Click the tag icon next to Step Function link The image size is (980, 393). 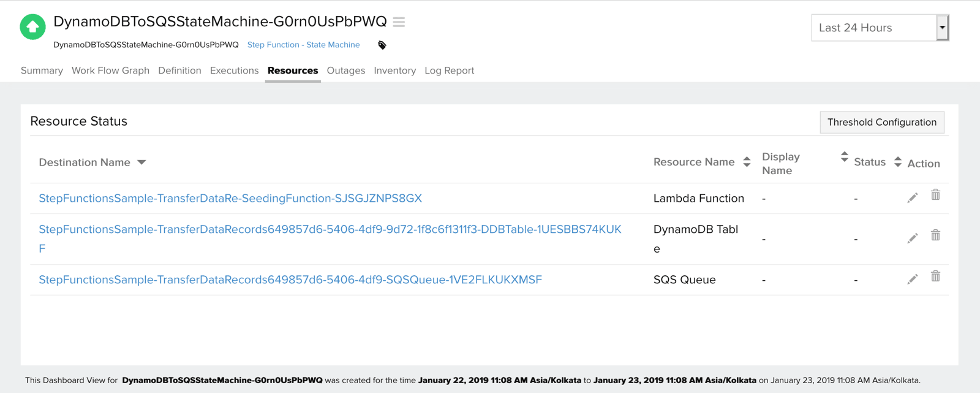pos(382,45)
